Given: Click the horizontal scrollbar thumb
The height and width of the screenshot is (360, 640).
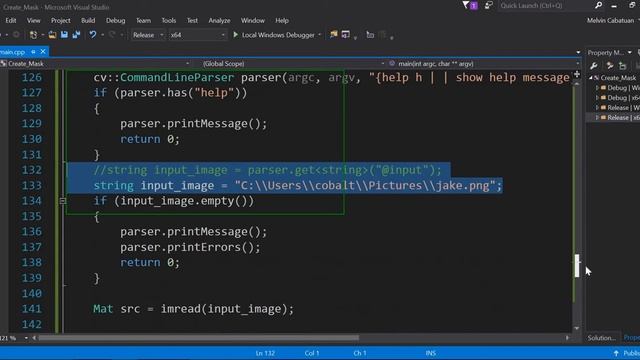Looking at the screenshot, I should point(198,338).
